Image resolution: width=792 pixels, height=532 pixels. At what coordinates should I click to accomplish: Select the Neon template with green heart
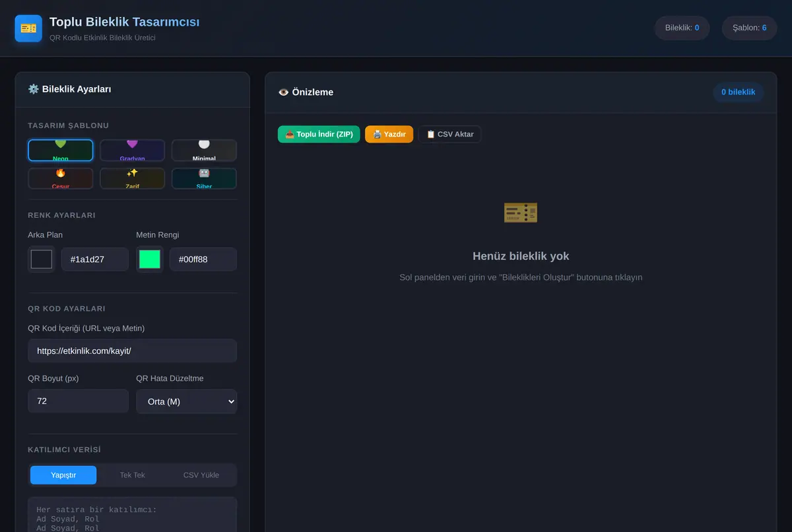61,150
